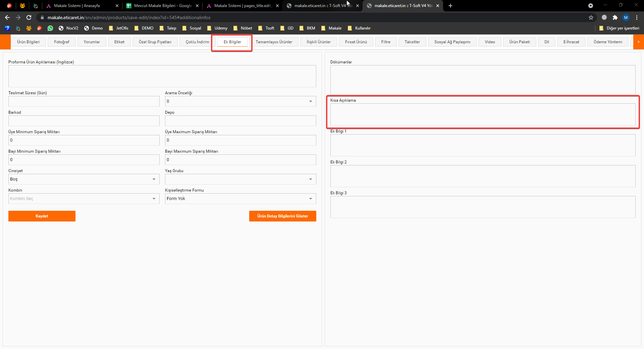Screen dimensions: 644x349
Task: Open the Ödeme Yöntemi tab
Action: (x=608, y=42)
